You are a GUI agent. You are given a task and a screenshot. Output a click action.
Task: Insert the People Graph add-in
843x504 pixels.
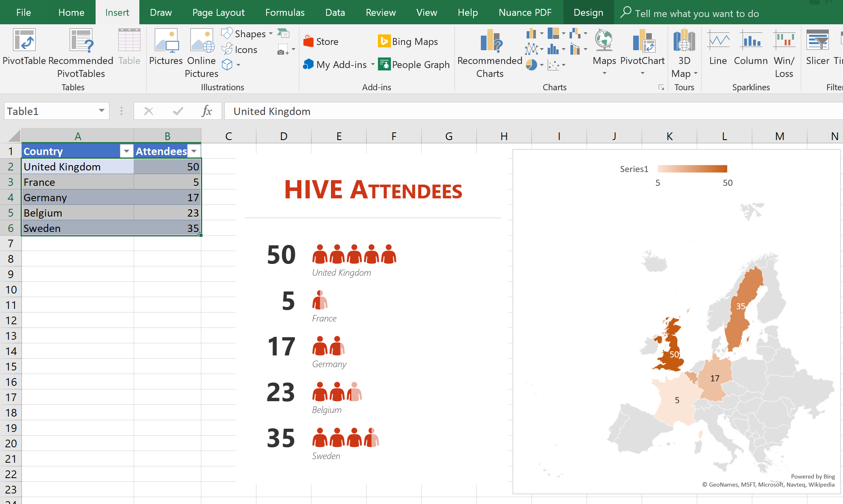click(x=414, y=65)
